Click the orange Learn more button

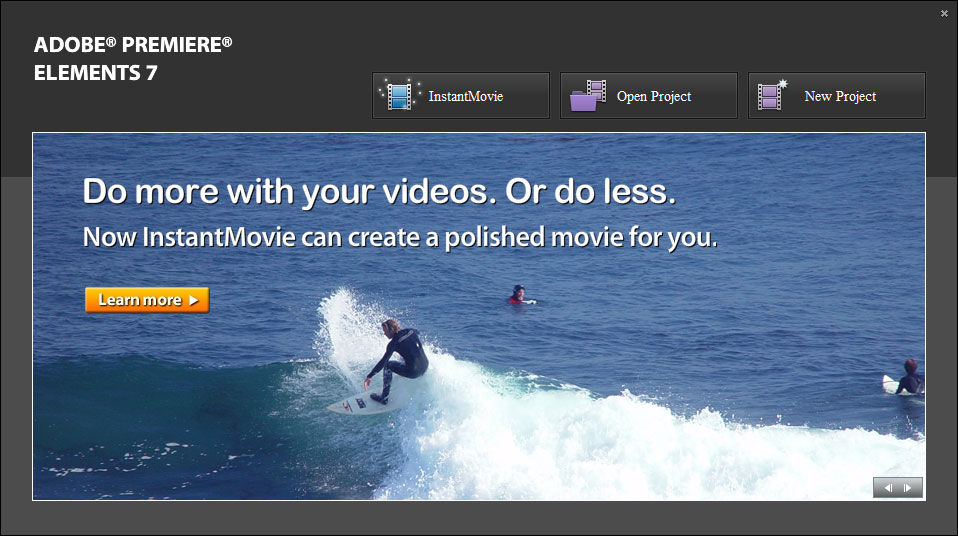pos(147,300)
